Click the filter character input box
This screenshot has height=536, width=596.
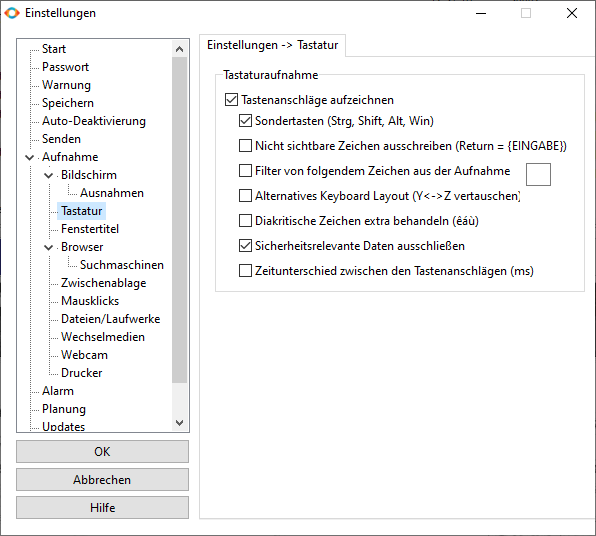click(x=538, y=174)
